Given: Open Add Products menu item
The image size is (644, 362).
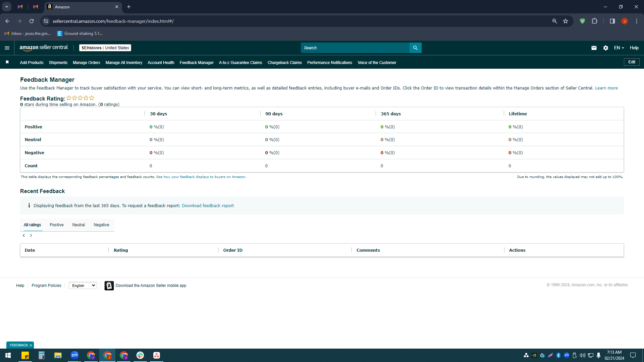Looking at the screenshot, I should (x=32, y=63).
